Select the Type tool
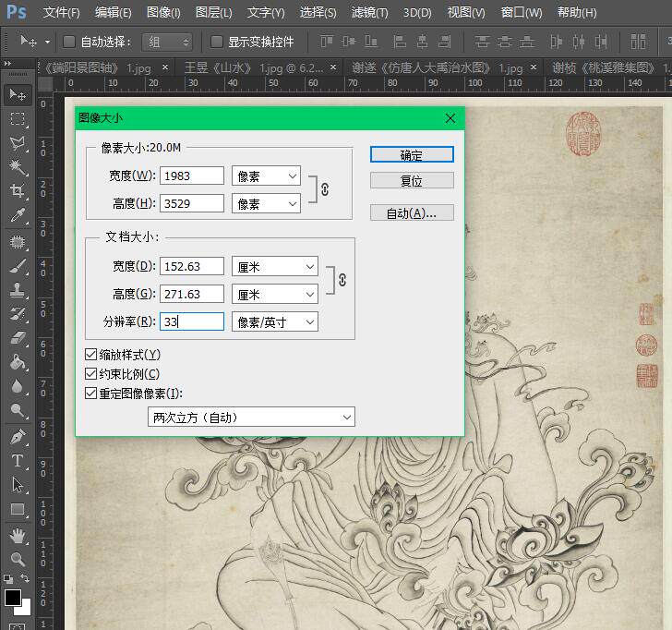Image resolution: width=672 pixels, height=630 pixels. [x=18, y=461]
